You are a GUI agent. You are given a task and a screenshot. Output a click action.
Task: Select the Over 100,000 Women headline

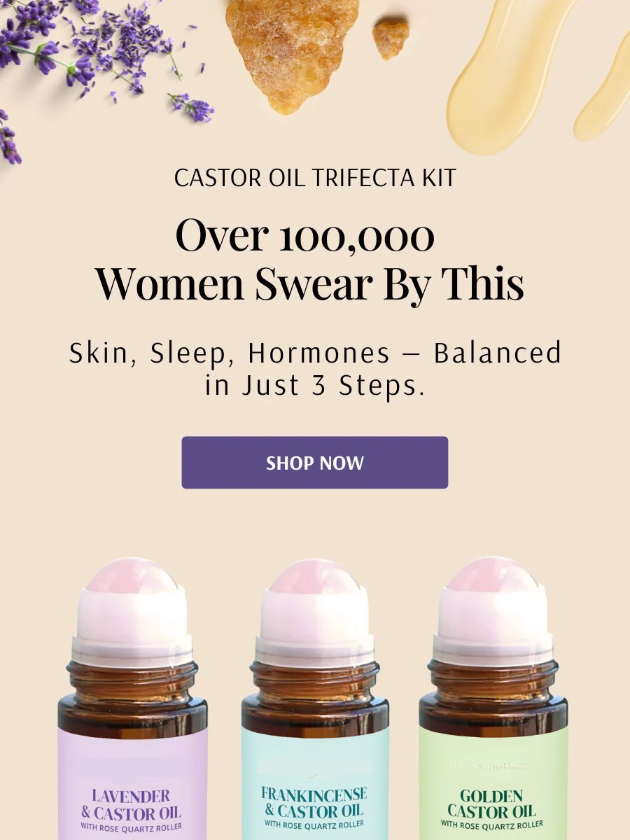coord(310,260)
